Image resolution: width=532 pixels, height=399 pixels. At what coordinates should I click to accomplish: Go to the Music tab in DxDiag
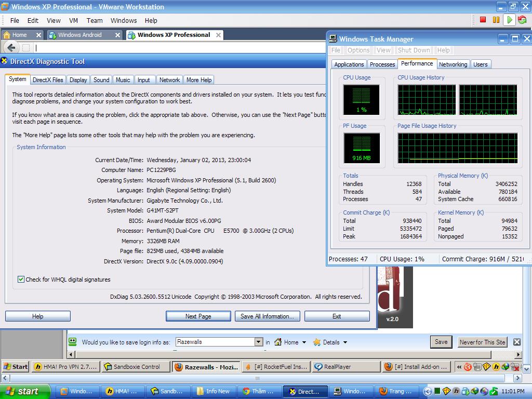point(123,79)
